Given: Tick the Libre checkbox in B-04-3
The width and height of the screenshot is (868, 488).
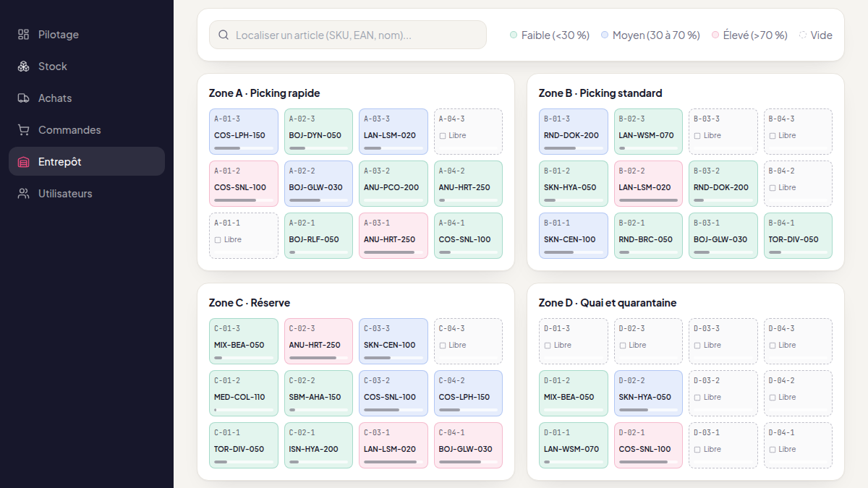Looking at the screenshot, I should (x=772, y=136).
